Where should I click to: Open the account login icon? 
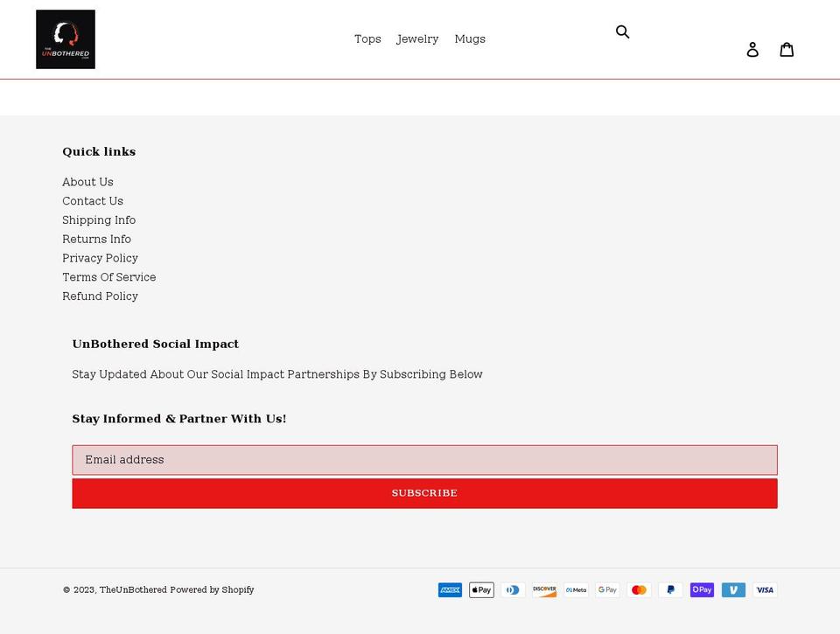click(x=752, y=49)
